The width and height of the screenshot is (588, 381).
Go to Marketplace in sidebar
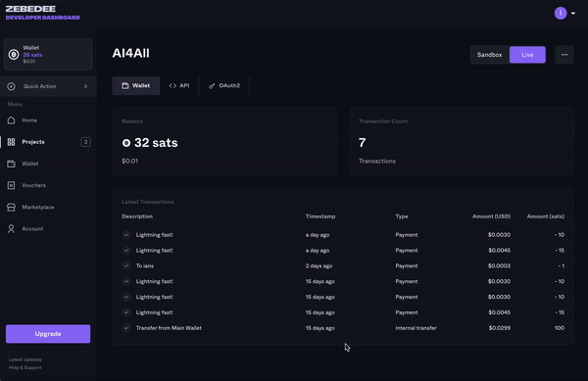pos(48,208)
